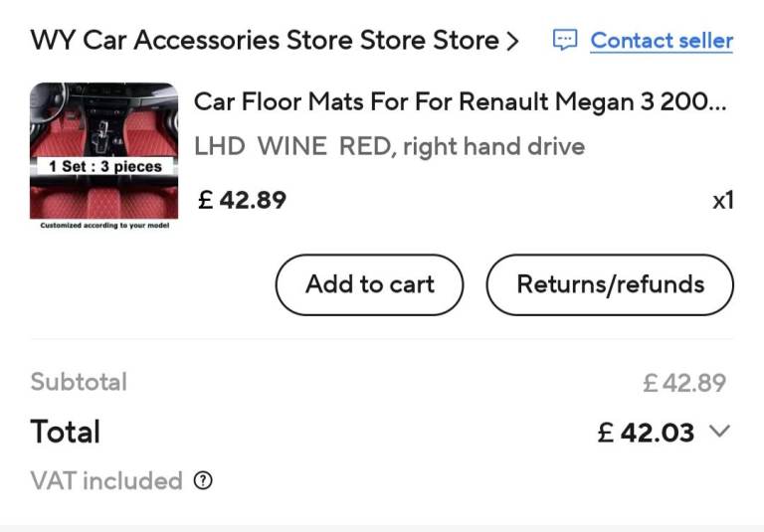Open Returns/refunds for this order
The image size is (764, 532).
[610, 284]
